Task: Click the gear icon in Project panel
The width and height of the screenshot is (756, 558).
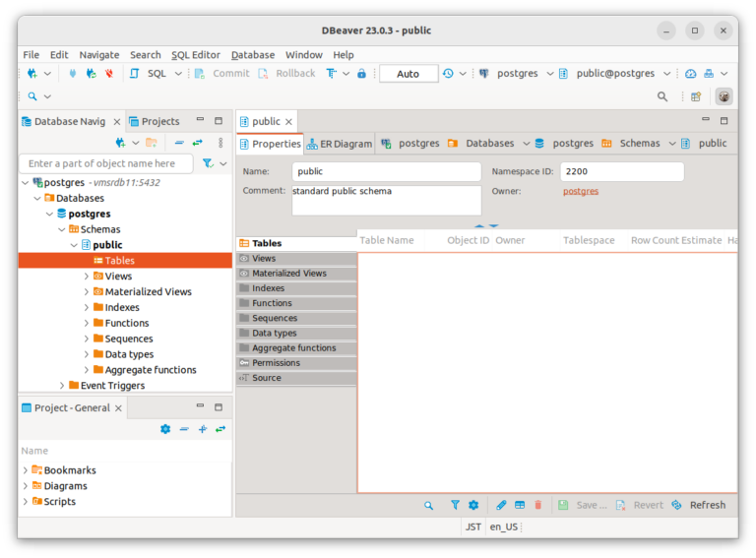Action: coord(165,429)
